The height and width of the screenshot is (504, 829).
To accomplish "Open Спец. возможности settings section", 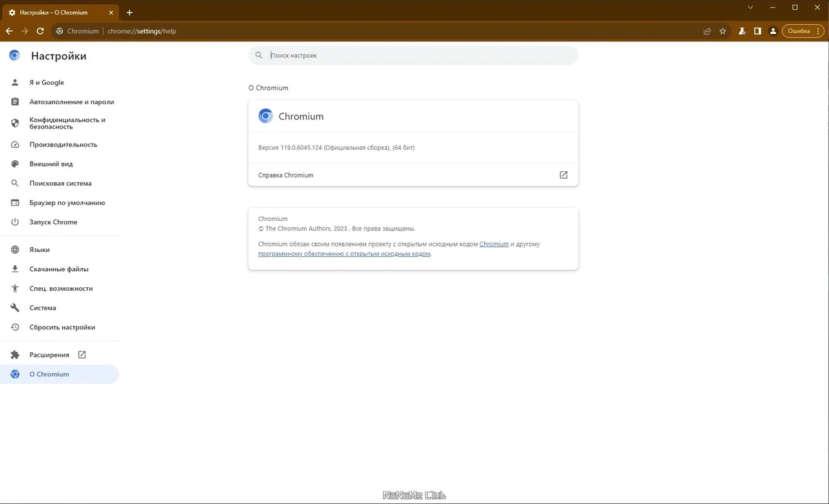I will point(59,289).
